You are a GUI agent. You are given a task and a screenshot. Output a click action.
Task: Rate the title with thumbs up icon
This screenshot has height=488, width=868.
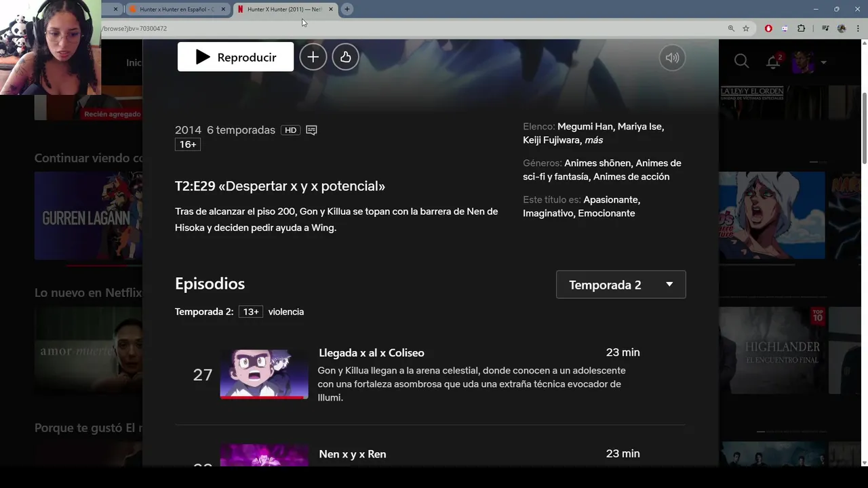(x=345, y=57)
